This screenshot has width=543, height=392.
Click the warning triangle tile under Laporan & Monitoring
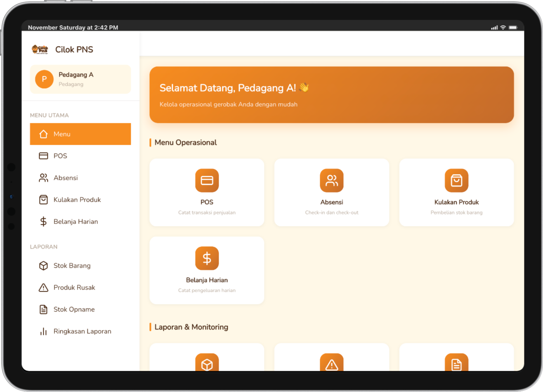(x=331, y=364)
